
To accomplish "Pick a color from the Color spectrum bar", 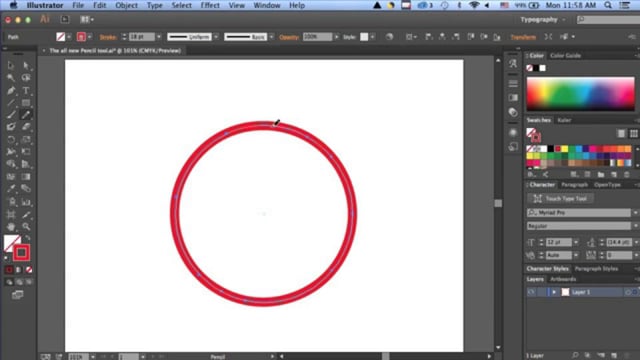I will 580,94.
